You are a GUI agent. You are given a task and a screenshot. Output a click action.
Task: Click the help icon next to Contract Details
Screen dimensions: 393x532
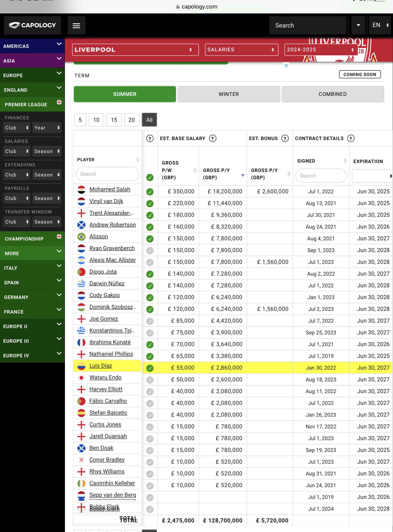[351, 138]
